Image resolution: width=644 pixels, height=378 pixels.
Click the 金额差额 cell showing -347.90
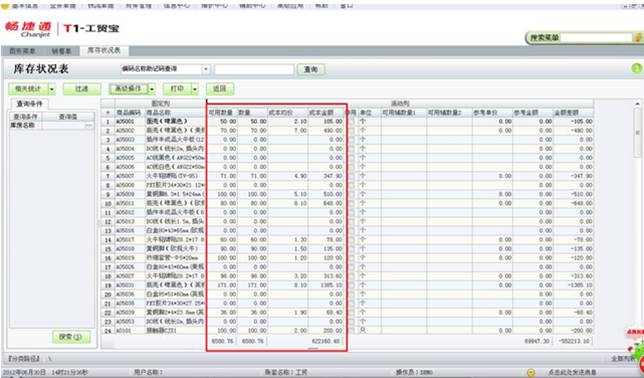click(573, 176)
